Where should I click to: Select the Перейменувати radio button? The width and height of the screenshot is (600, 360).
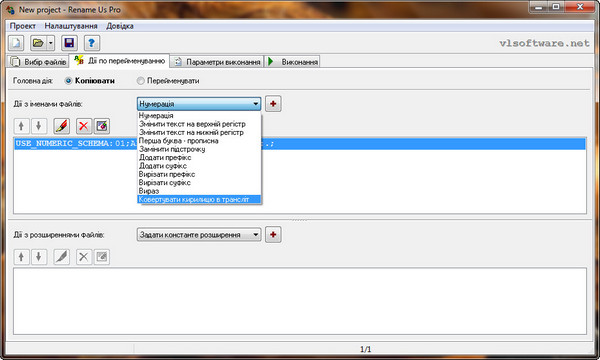point(168,81)
